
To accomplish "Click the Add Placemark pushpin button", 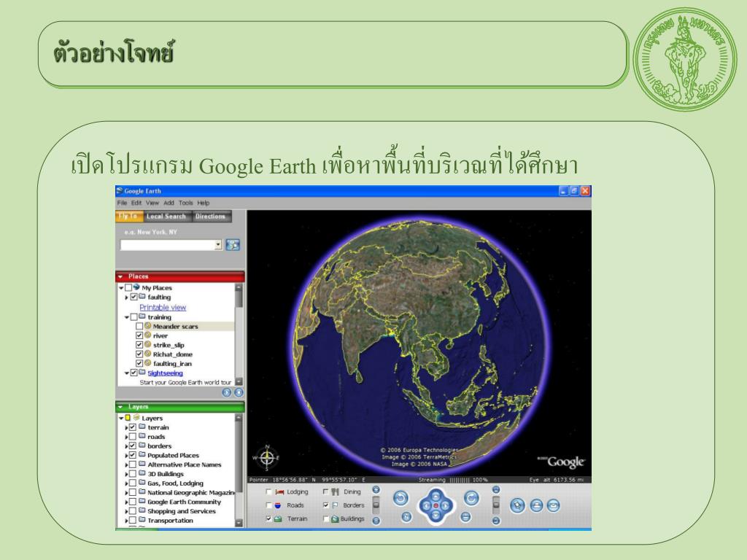I will (x=518, y=505).
